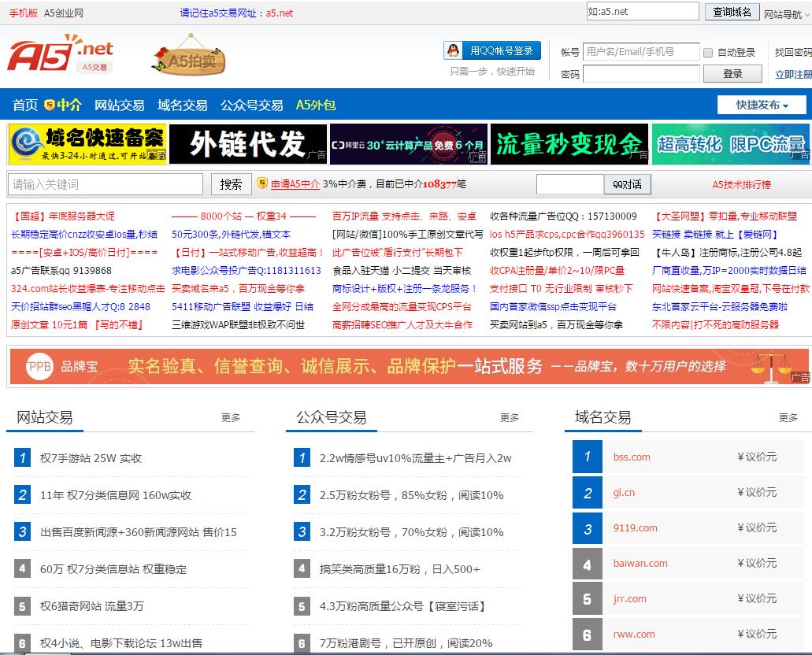The image size is (812, 655).
Task: Open ad link 50元300条,外链代发,锚文本
Action: 231,234
